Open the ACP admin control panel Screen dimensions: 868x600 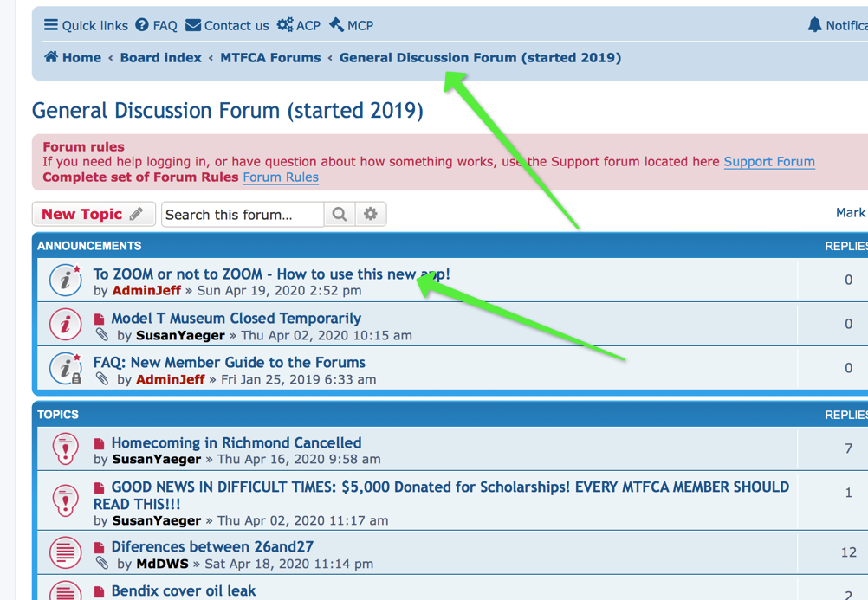pos(298,25)
